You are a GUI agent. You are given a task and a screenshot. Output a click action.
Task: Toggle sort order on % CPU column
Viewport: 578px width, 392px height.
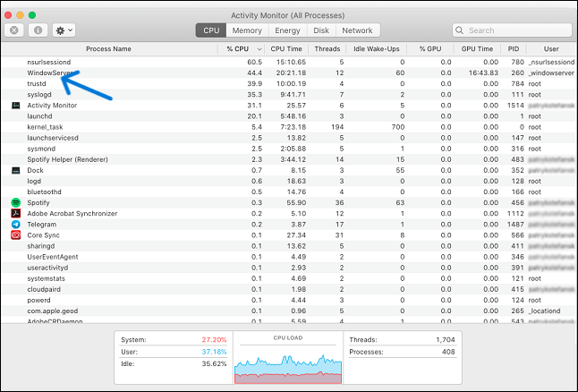[243, 48]
